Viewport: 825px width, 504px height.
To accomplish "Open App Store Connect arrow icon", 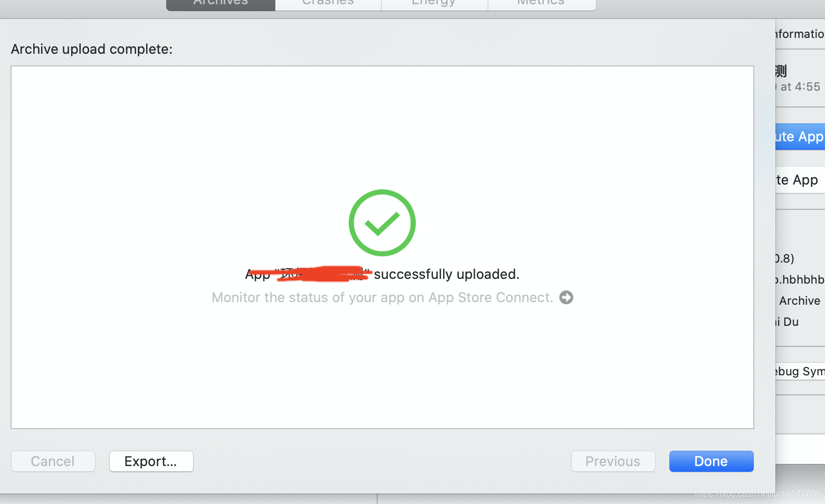I will 566,297.
